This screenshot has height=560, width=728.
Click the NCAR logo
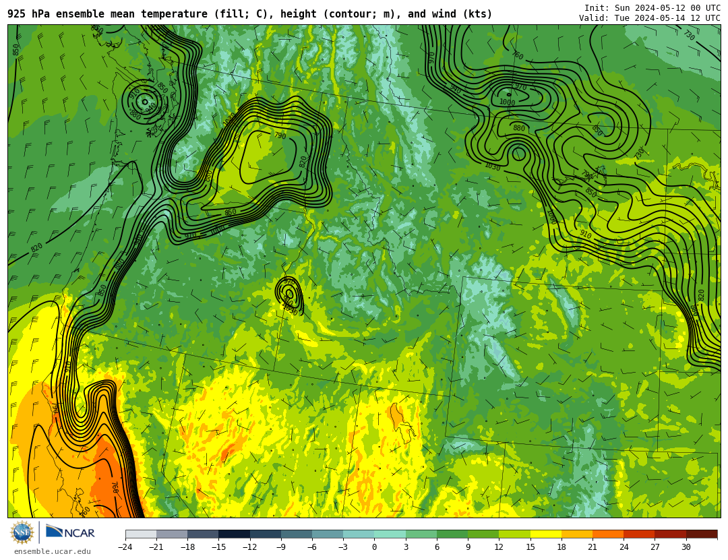(x=70, y=532)
